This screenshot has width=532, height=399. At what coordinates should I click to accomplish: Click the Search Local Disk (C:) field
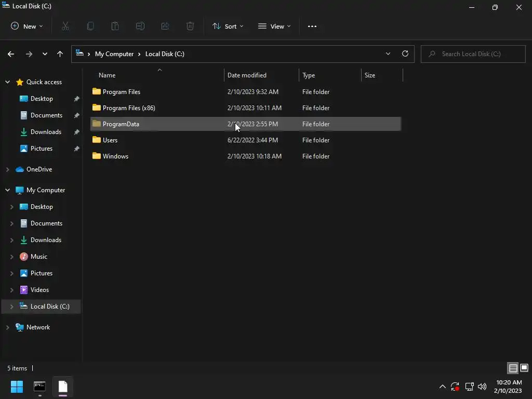pyautogui.click(x=473, y=54)
